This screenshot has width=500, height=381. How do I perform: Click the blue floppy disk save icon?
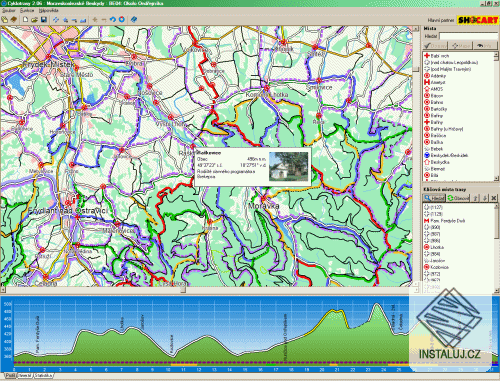click(44, 20)
